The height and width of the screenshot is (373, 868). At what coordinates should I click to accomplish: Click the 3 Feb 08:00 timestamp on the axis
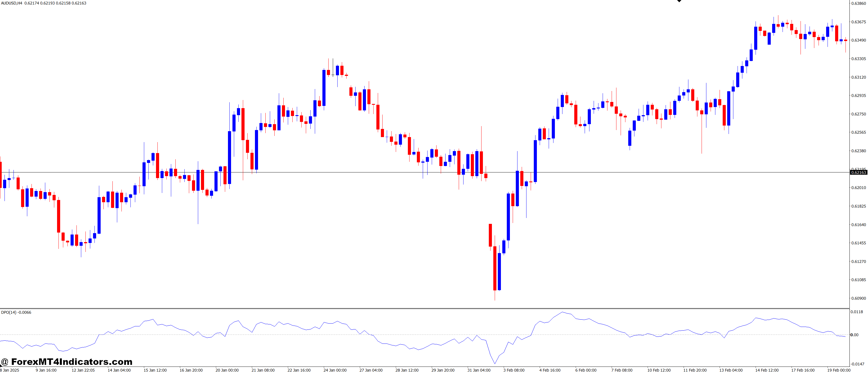pyautogui.click(x=514, y=369)
